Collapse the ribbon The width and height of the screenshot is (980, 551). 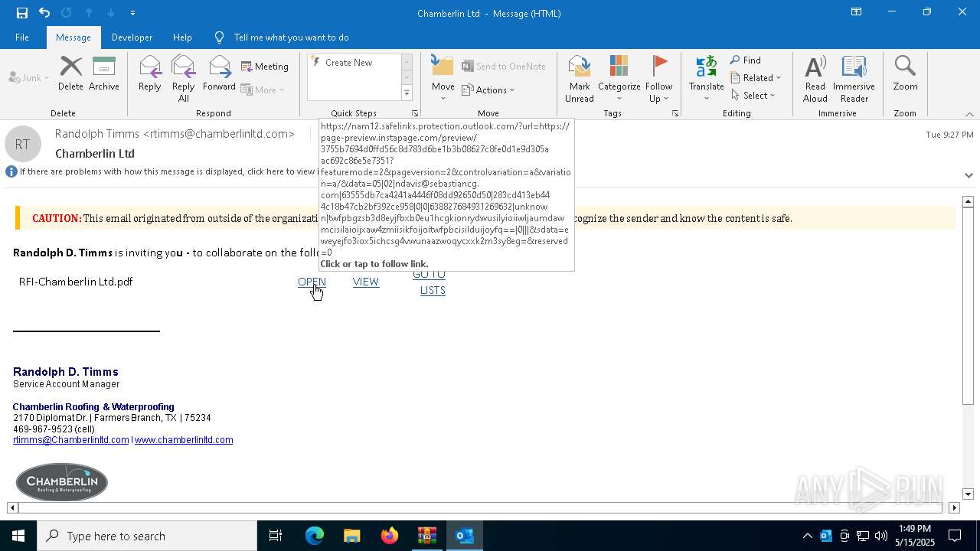tap(969, 114)
